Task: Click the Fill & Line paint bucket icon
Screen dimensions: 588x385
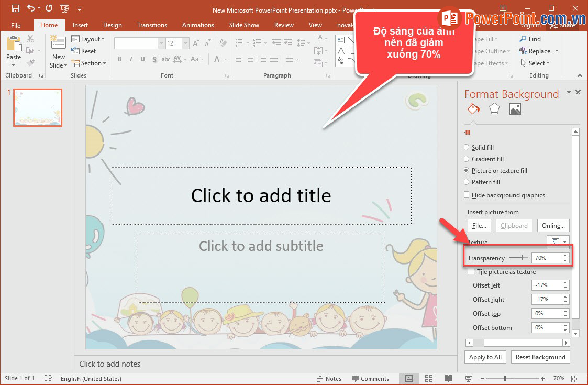Action: click(x=473, y=109)
